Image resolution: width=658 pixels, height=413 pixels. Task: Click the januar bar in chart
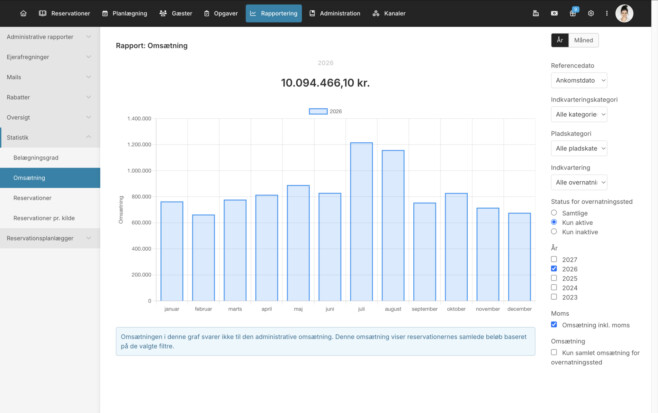pos(172,251)
